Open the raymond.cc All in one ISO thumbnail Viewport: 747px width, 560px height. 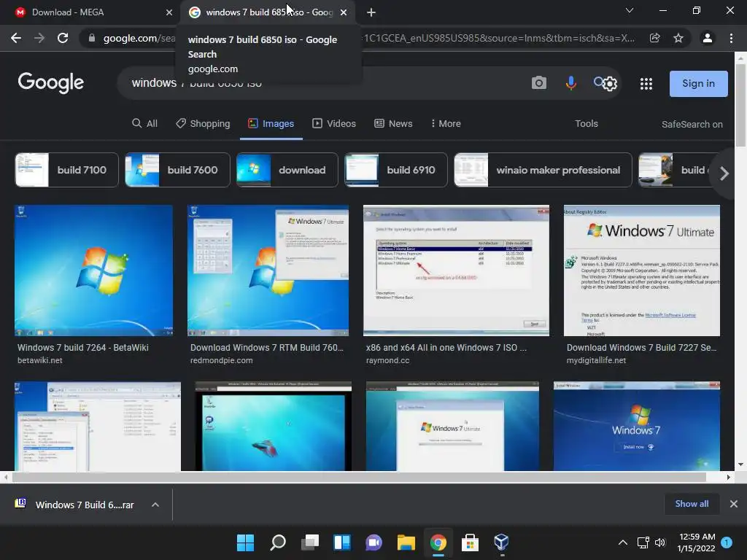[456, 271]
